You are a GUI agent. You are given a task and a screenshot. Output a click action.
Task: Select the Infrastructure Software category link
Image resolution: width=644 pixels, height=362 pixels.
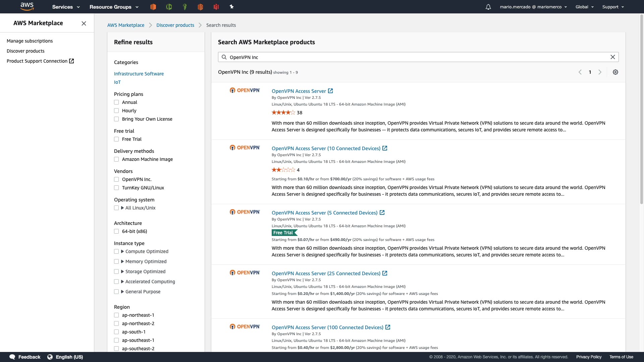(x=139, y=74)
